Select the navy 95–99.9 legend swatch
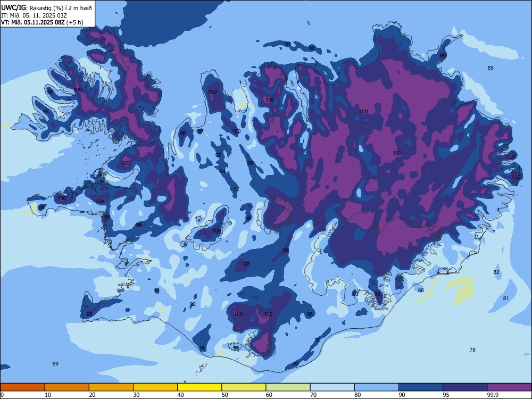532x399 pixels. click(x=465, y=387)
